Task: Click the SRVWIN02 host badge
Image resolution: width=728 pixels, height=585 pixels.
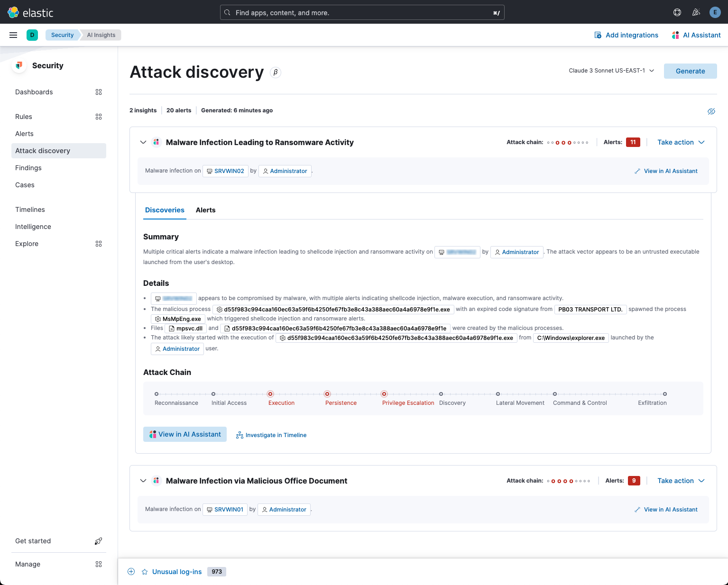Action: pos(225,171)
